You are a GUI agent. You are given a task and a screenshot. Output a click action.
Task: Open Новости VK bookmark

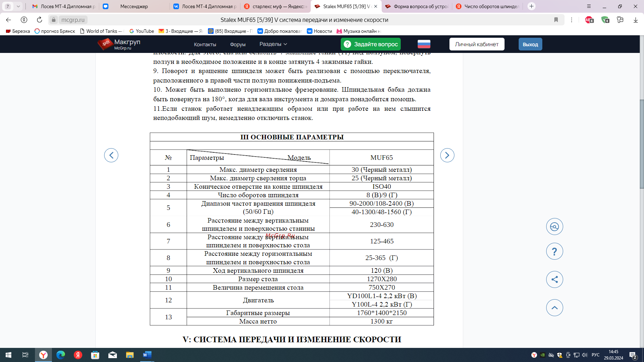click(320, 31)
